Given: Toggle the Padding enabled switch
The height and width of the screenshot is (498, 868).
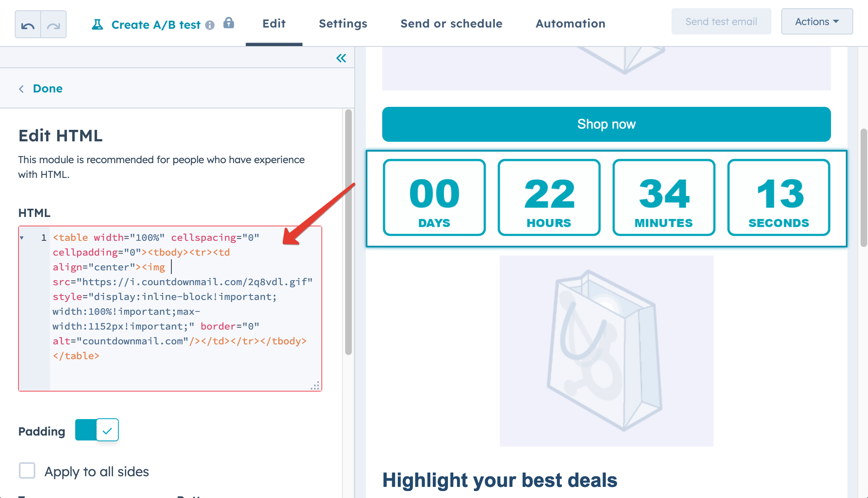Looking at the screenshot, I should [x=97, y=430].
